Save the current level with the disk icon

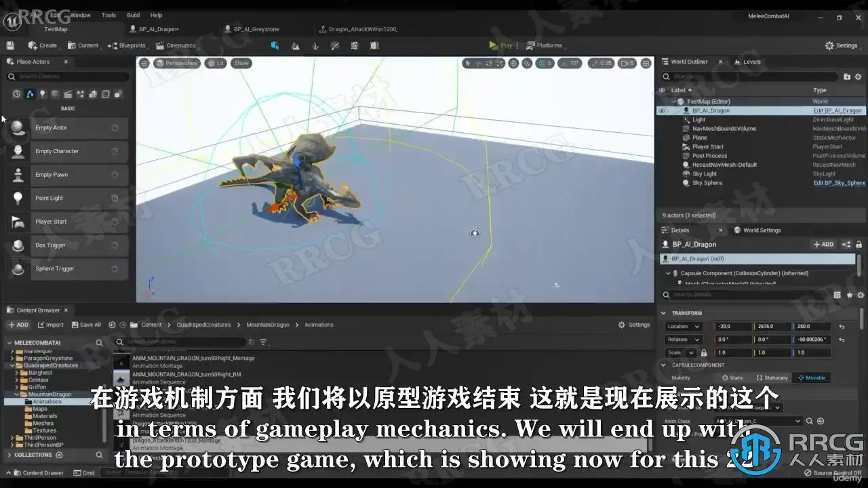point(10,45)
